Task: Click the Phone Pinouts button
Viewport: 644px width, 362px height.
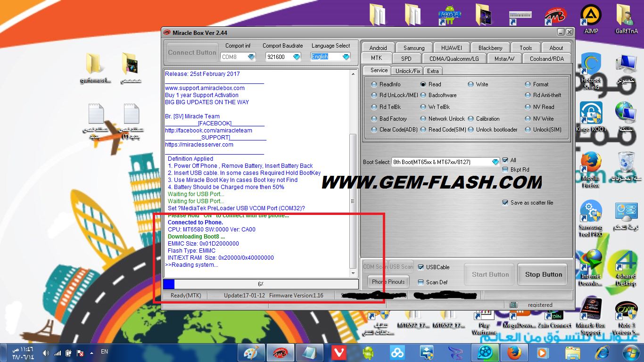Action: pos(388,282)
